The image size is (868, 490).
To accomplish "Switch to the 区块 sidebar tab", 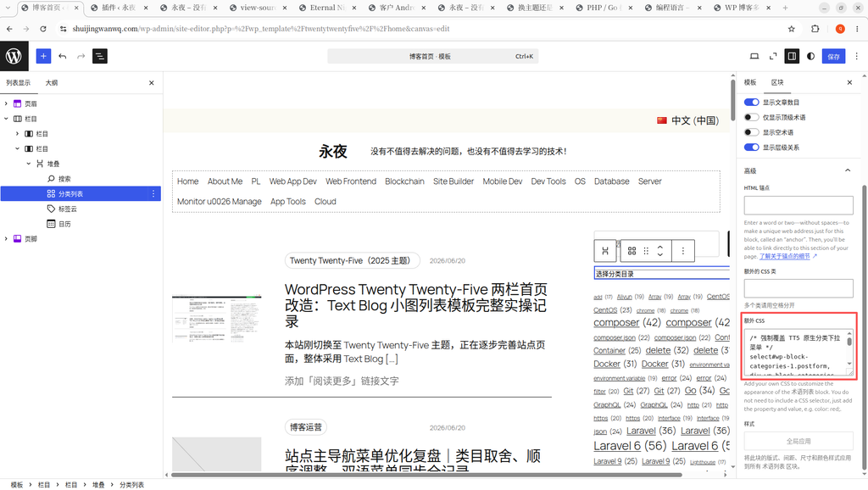I will [x=777, y=82].
